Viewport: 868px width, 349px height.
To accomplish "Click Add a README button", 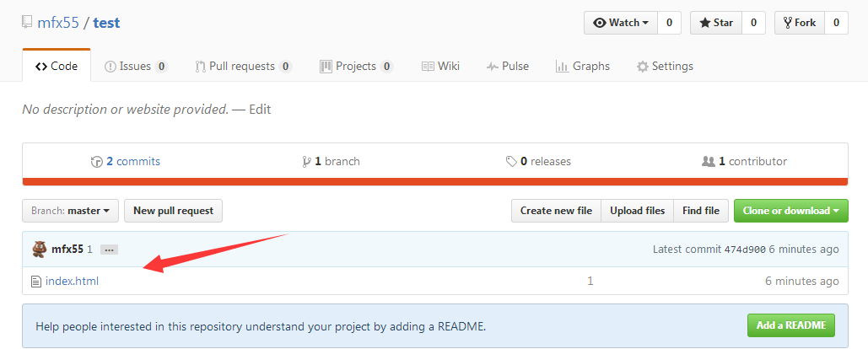I will pyautogui.click(x=791, y=325).
